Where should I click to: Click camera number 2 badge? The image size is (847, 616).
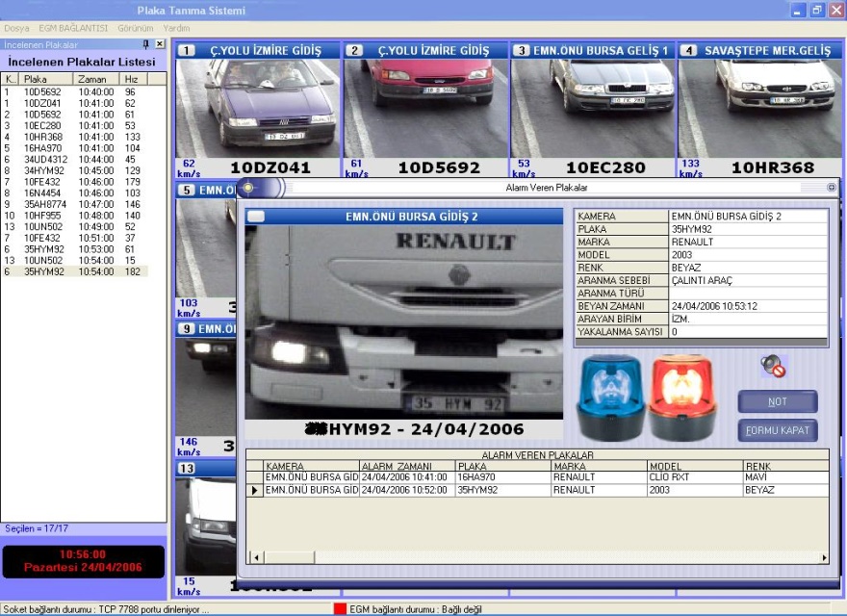tap(354, 51)
